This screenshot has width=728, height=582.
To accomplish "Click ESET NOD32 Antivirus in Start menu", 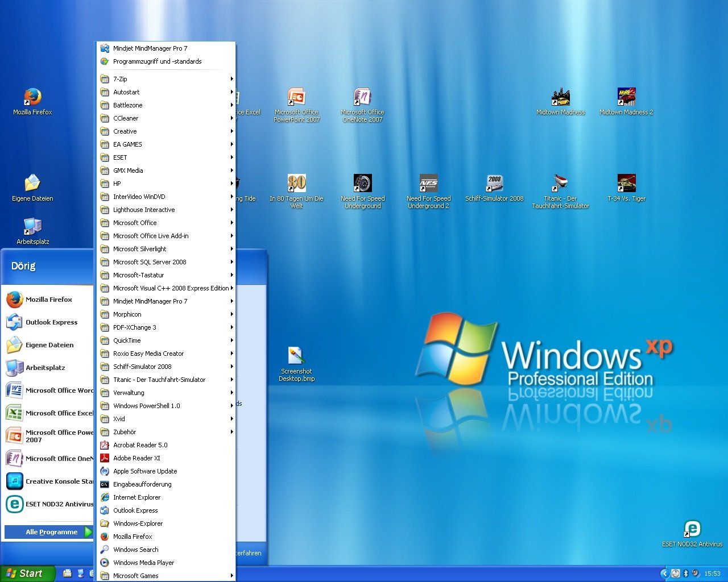I will (48, 504).
